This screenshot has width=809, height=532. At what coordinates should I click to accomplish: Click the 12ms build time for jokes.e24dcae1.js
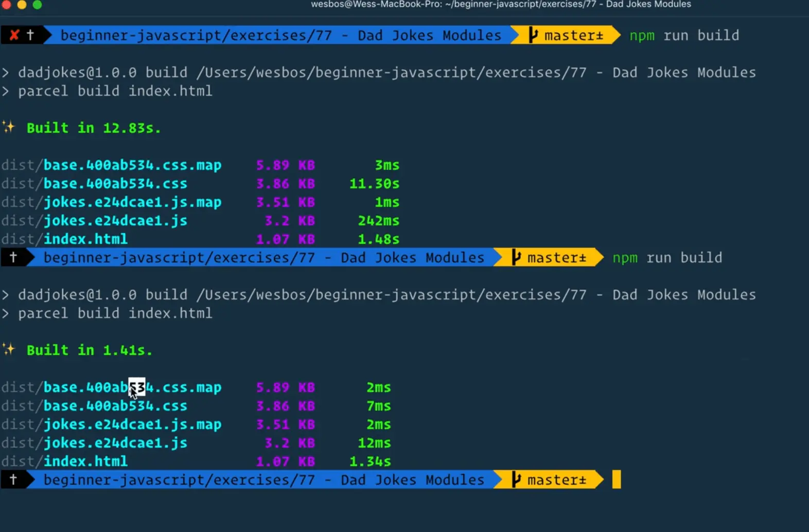374,443
